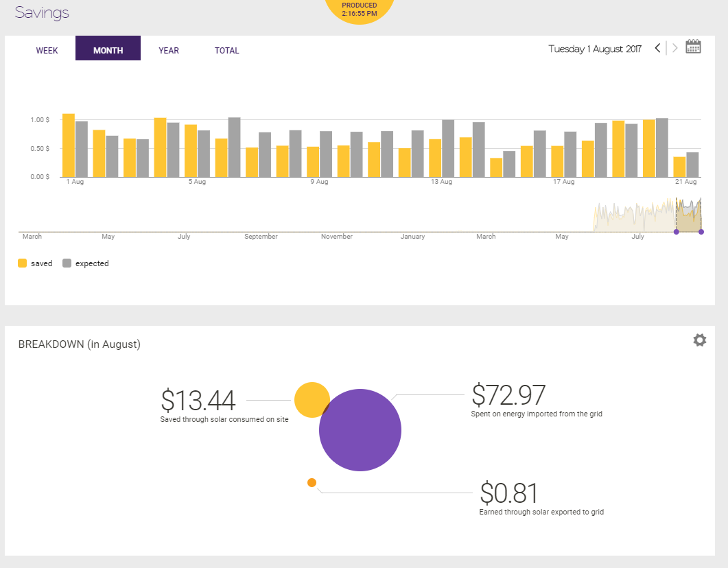Toggle the saved legend series
Image resolution: width=728 pixels, height=568 pixels.
[35, 263]
